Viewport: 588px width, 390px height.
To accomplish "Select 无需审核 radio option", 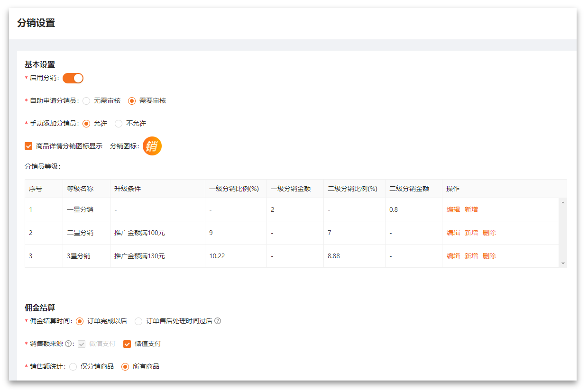I will coord(86,101).
